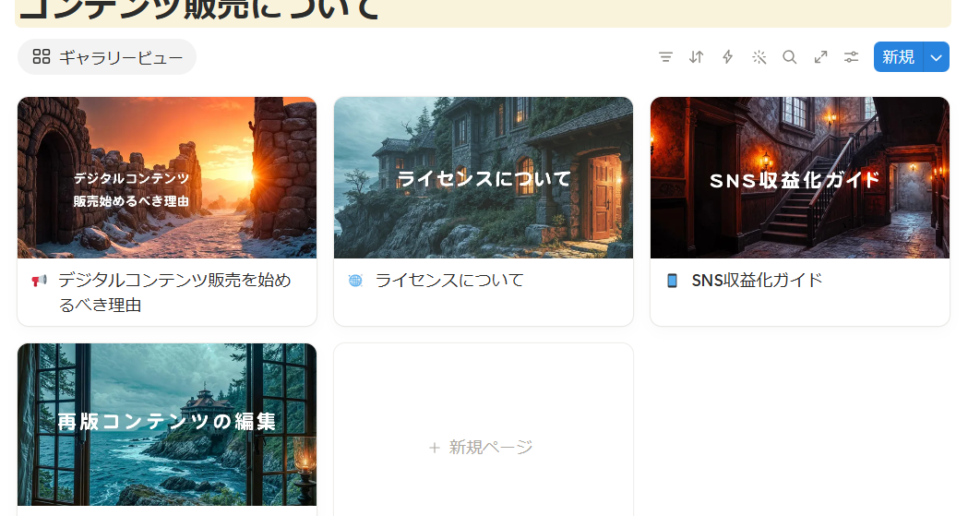The width and height of the screenshot is (980, 516).
Task: Open the sort arrows icon
Action: [697, 57]
